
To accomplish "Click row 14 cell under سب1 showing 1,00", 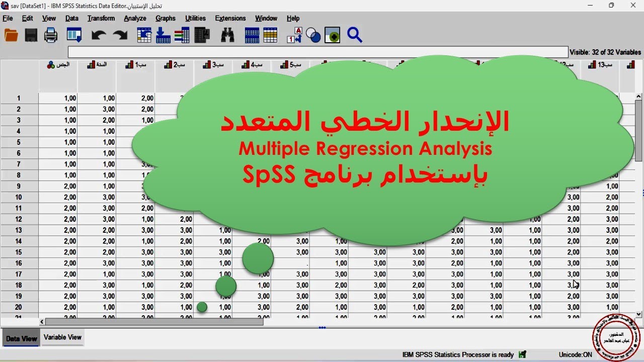I will tap(136, 241).
